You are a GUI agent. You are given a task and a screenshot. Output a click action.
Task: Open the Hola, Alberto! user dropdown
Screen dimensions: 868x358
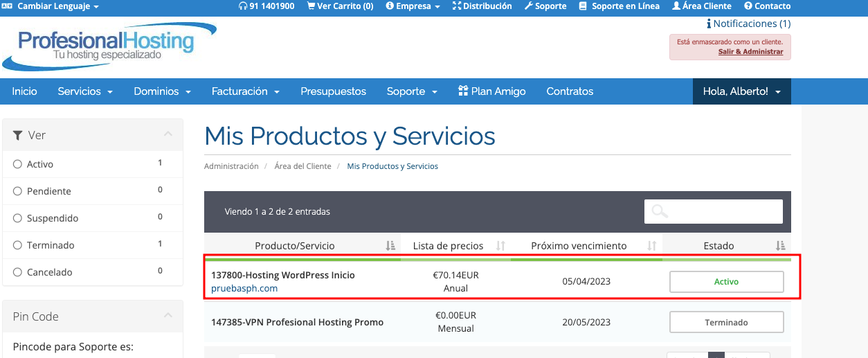tap(741, 91)
